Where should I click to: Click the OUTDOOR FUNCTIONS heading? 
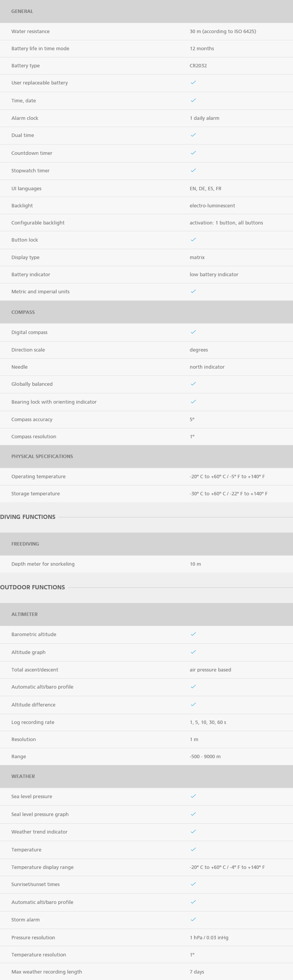click(x=32, y=587)
